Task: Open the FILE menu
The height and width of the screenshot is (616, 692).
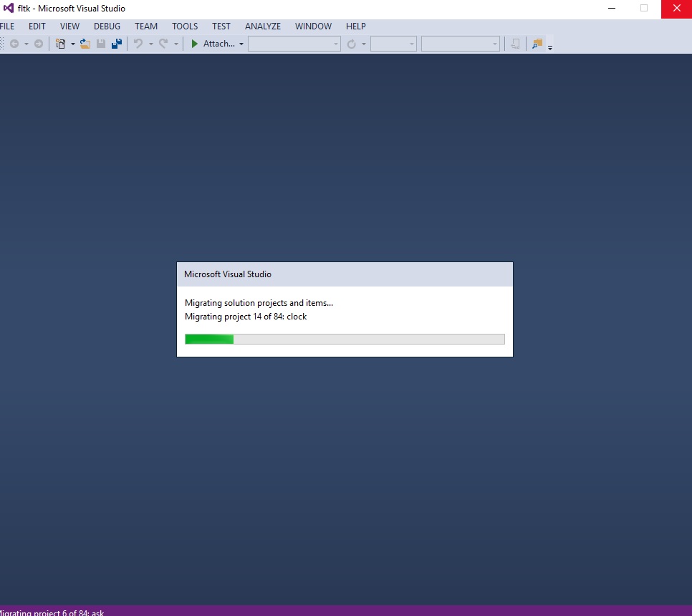Action: pyautogui.click(x=7, y=26)
